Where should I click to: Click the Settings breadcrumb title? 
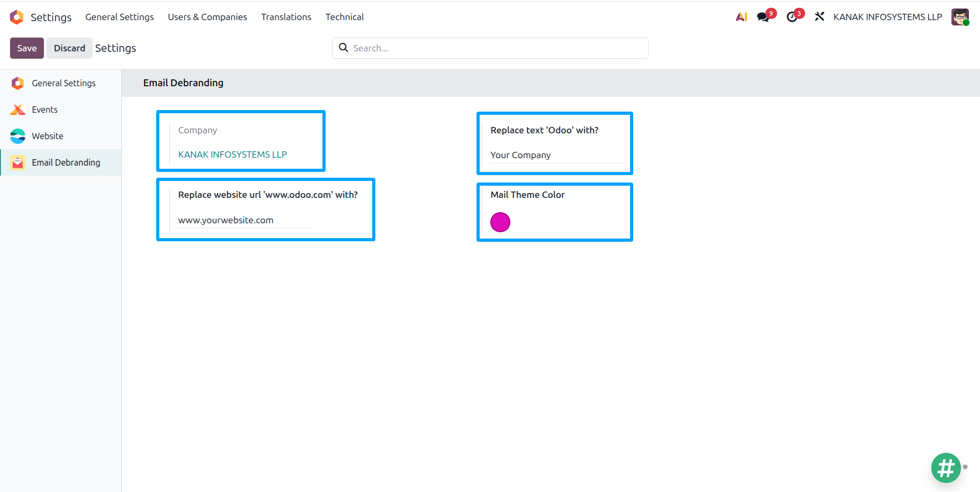(x=115, y=48)
